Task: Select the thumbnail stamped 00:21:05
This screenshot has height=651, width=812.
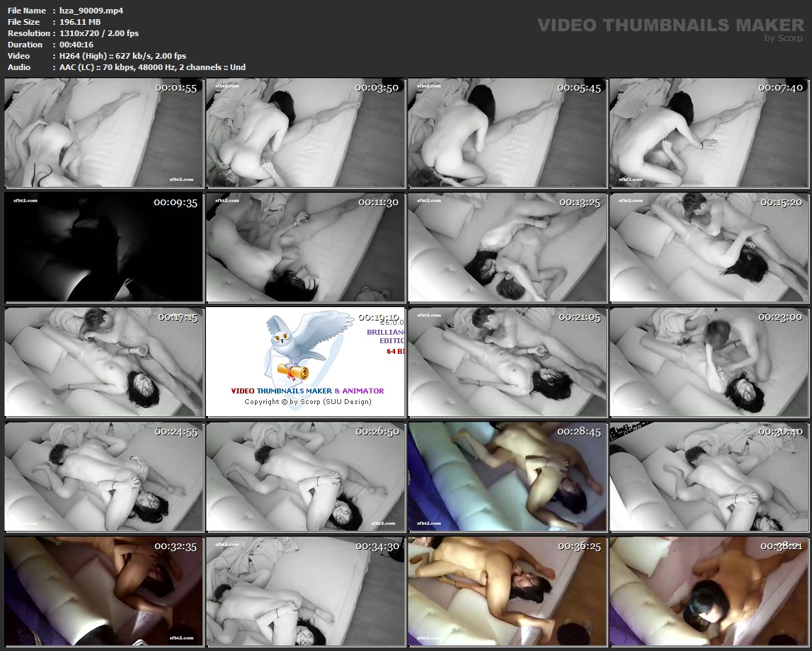Action: tap(508, 362)
